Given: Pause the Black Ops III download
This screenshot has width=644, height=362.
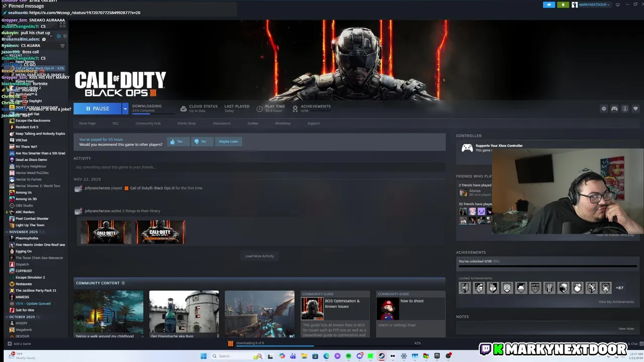Looking at the screenshot, I should click(x=98, y=109).
